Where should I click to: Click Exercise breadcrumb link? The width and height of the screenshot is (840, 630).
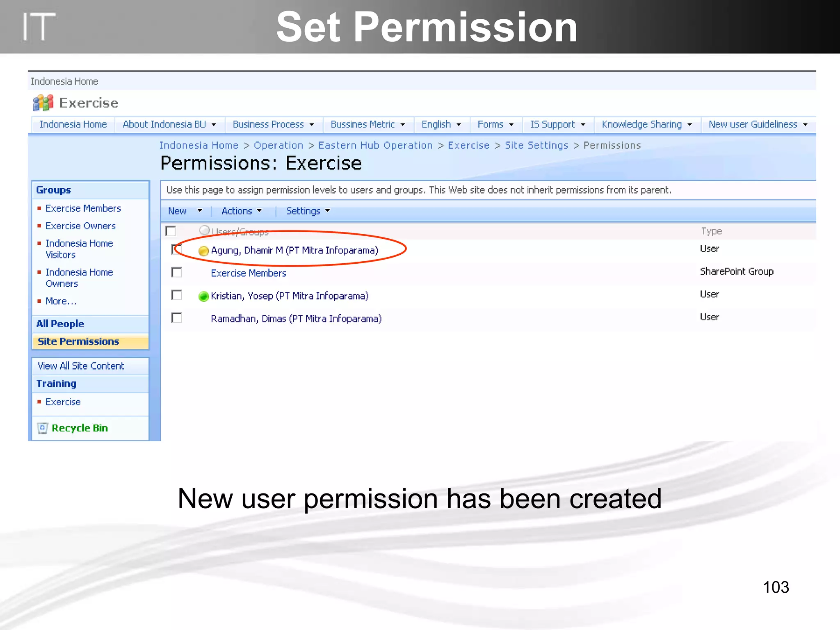click(469, 146)
